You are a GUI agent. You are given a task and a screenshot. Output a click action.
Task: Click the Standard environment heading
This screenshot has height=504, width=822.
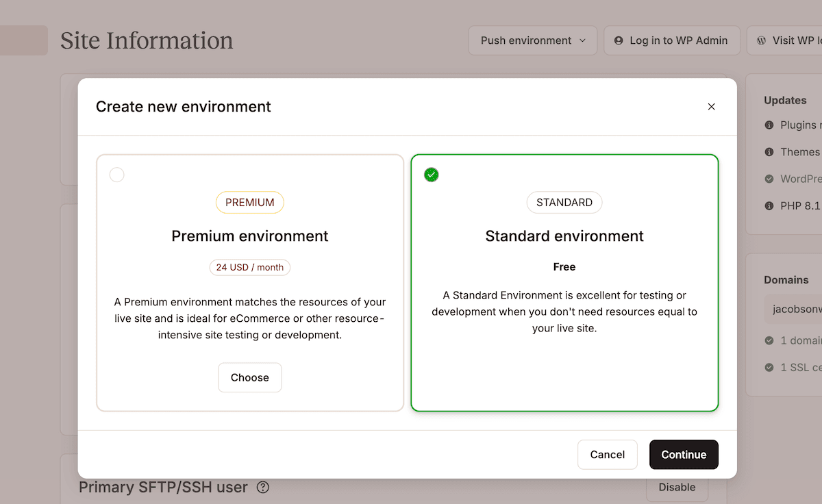[x=564, y=236]
